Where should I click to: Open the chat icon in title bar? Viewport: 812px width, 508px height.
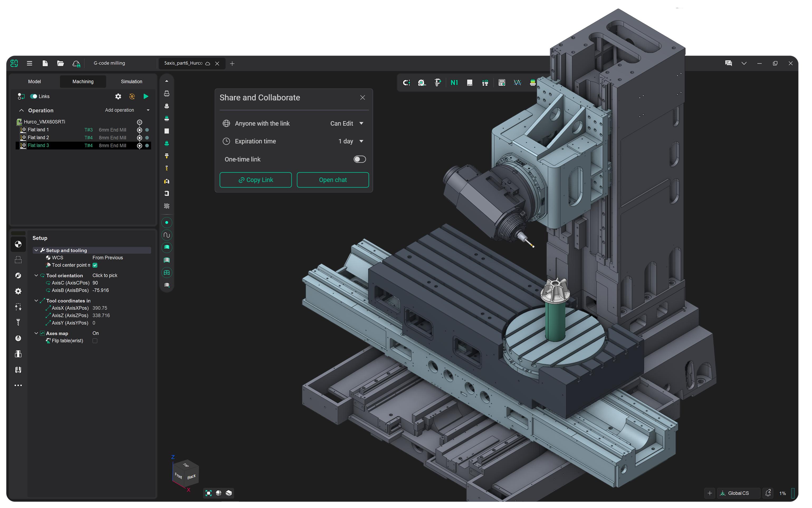728,63
